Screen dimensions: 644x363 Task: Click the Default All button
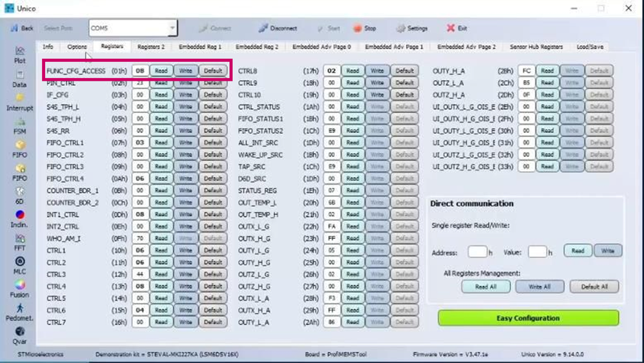point(594,287)
